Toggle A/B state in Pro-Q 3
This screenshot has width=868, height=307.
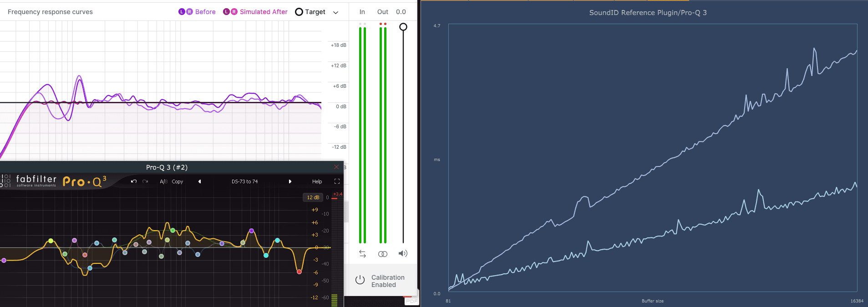point(163,181)
